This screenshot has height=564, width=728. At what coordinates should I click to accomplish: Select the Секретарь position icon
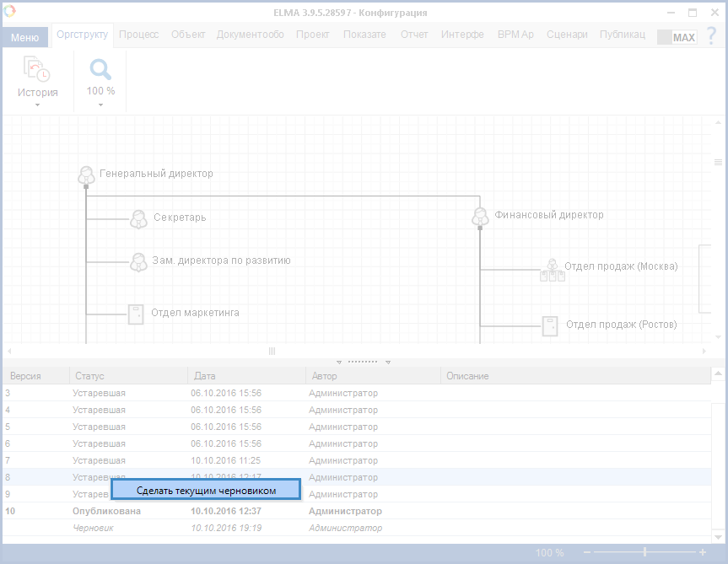(x=138, y=218)
